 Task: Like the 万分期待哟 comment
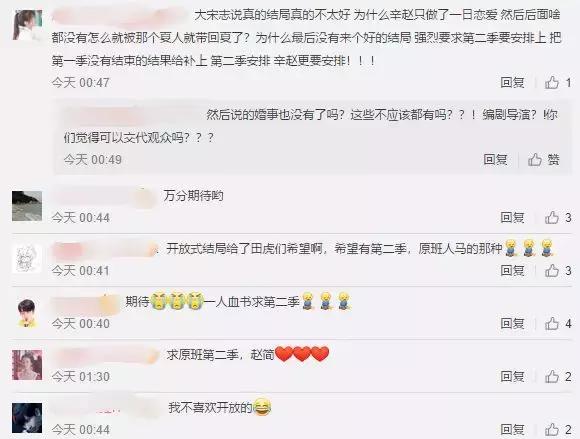(x=558, y=217)
